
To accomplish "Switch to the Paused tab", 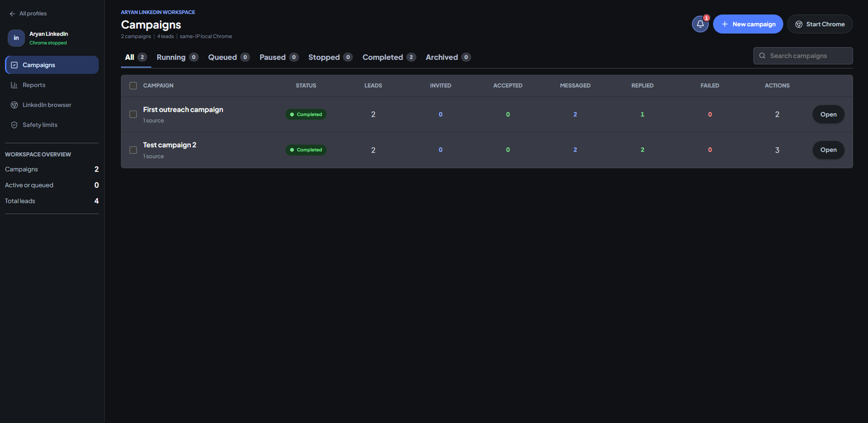I will click(279, 57).
